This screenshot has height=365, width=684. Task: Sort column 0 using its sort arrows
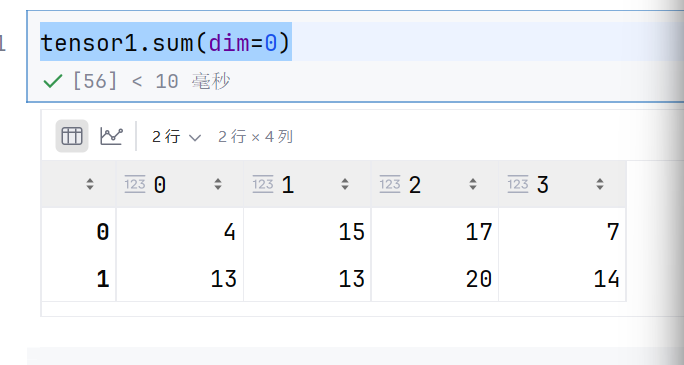(218, 184)
